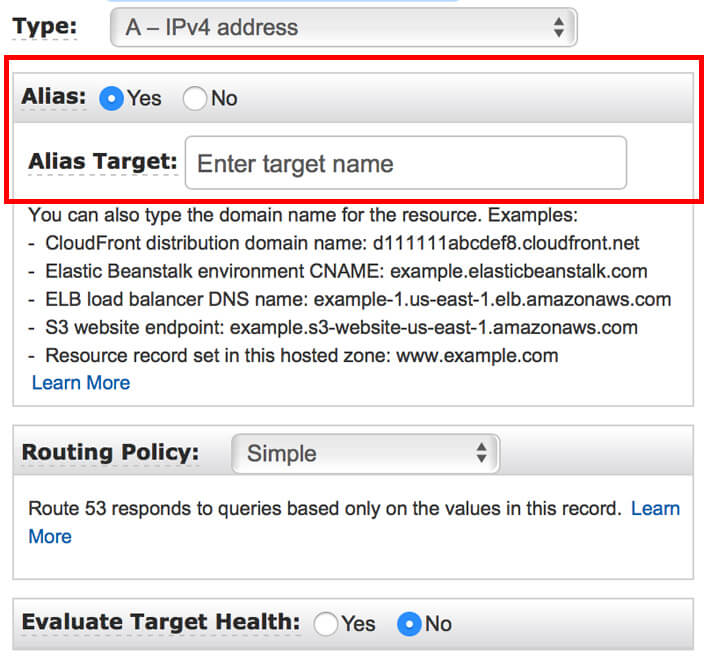This screenshot has width=710, height=668.
Task: Open the Type record dropdown
Action: (x=343, y=27)
